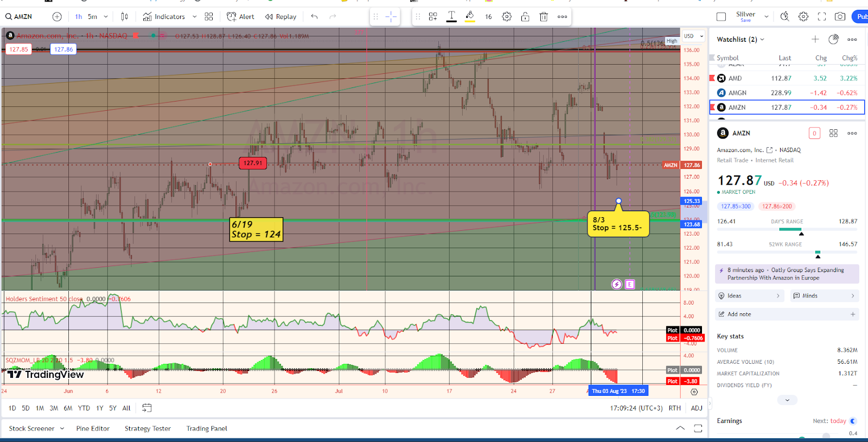Change background fill color of note
868x442 pixels.
coord(470,17)
